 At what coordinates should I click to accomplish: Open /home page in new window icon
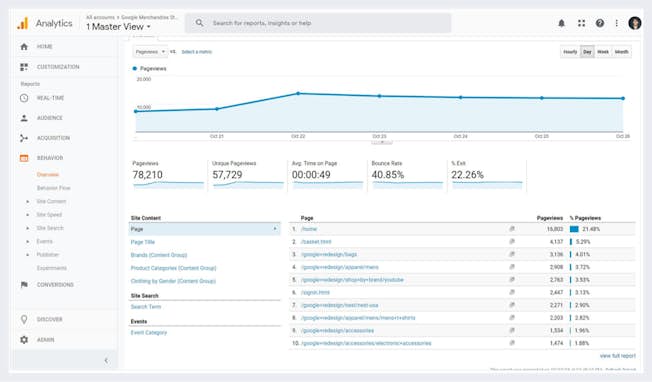pyautogui.click(x=512, y=229)
